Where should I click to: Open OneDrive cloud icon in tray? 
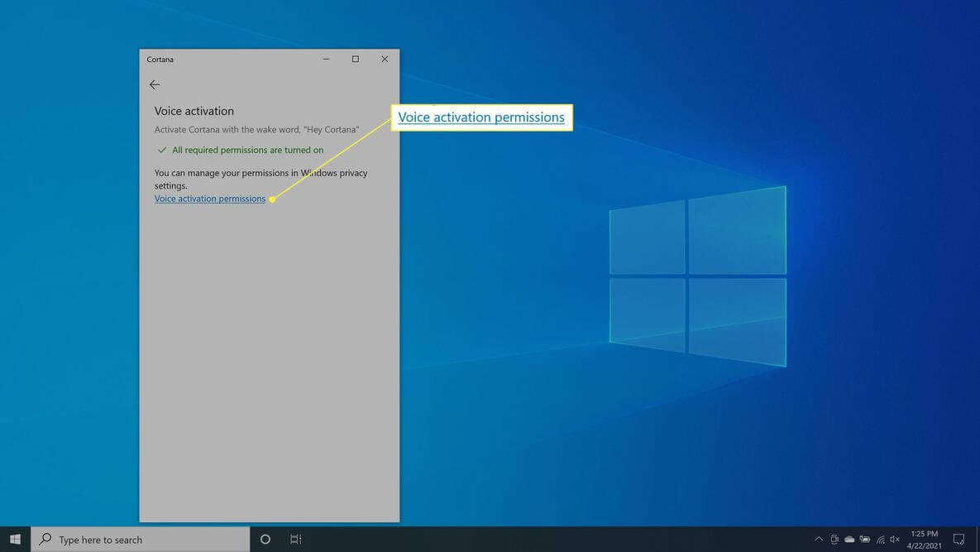point(849,539)
